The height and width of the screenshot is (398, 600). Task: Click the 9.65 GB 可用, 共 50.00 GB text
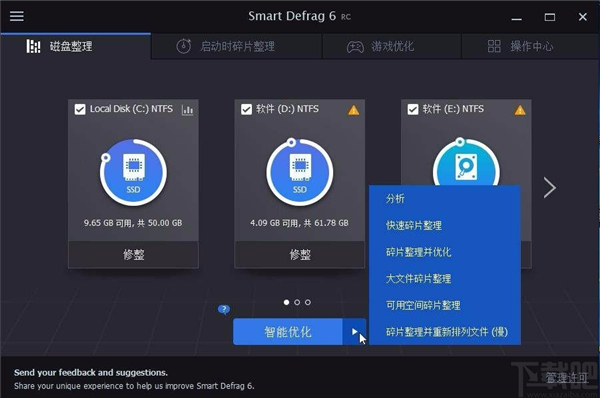(x=133, y=223)
